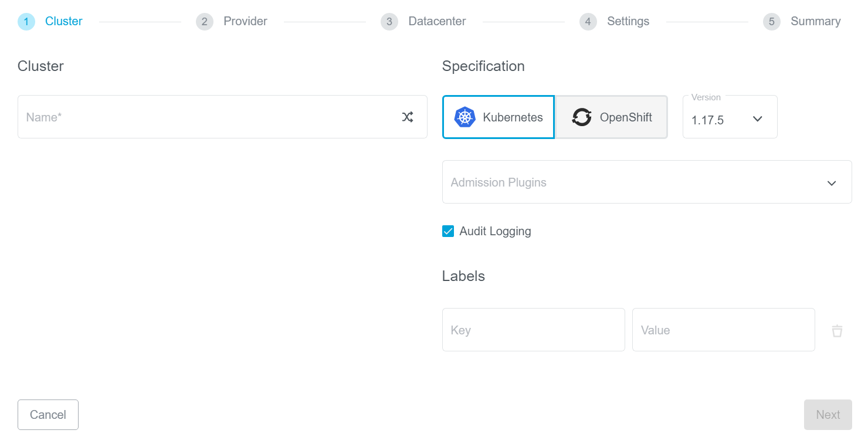Select the OpenShift logo icon
The width and height of the screenshot is (868, 447).
pos(581,117)
